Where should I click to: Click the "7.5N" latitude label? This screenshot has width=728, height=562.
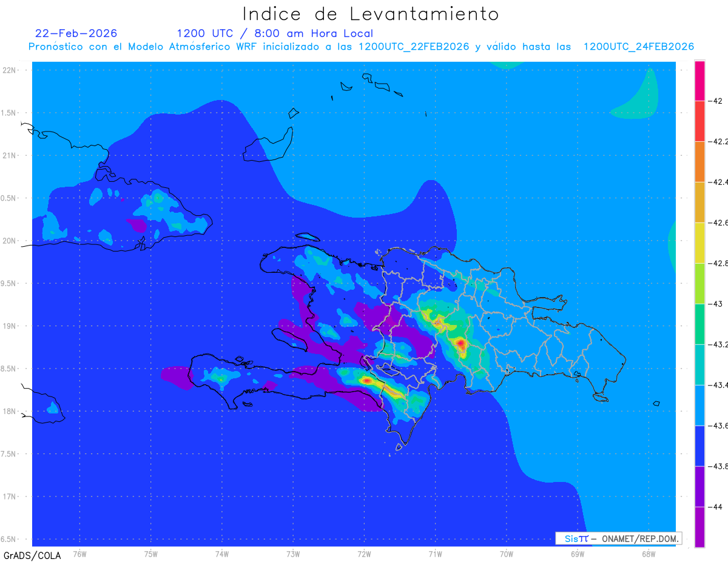click(x=10, y=453)
